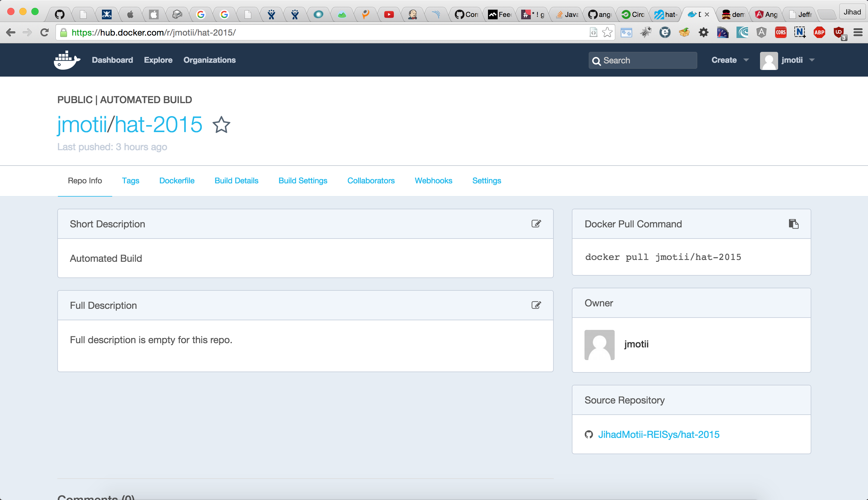The height and width of the screenshot is (500, 868).
Task: Expand the jmotii account dropdown
Action: [x=798, y=60]
